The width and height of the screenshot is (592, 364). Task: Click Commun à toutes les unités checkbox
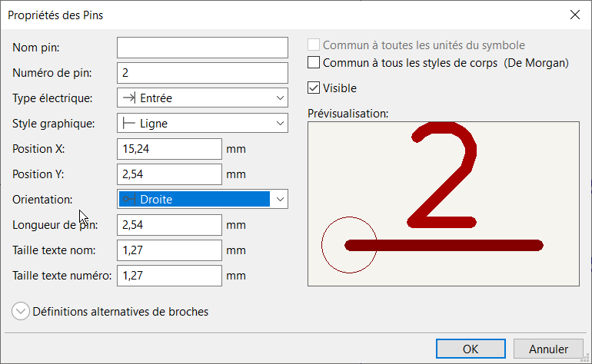pos(314,45)
